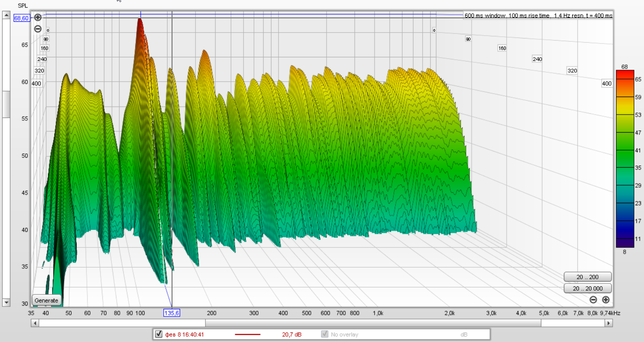Click the color scale legend bar
The width and height of the screenshot is (644, 342).
625,159
